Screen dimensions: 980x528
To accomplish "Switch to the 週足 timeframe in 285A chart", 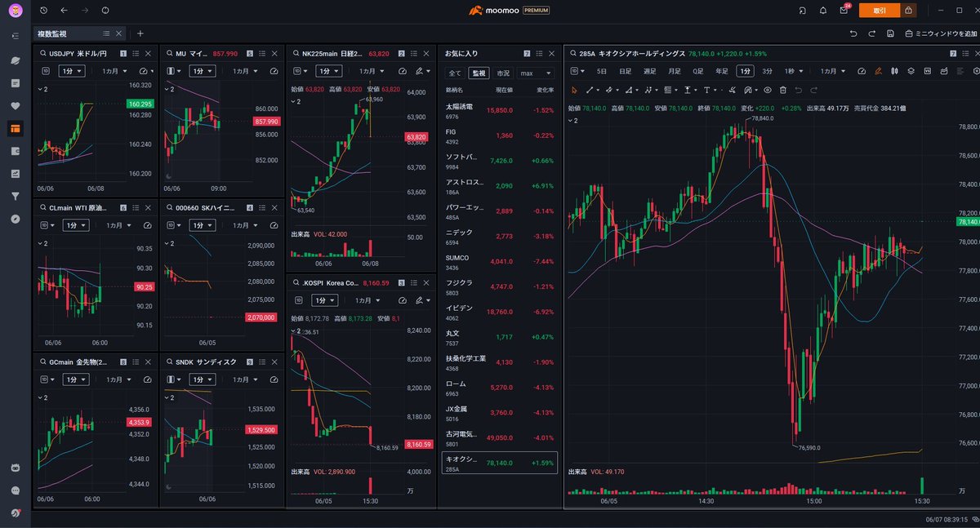I will click(649, 71).
